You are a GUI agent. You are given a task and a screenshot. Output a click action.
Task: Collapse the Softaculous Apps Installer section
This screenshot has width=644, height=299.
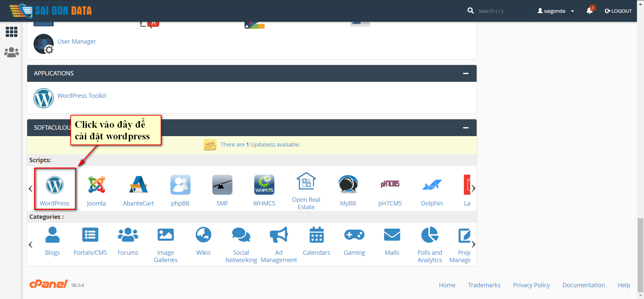(x=466, y=128)
